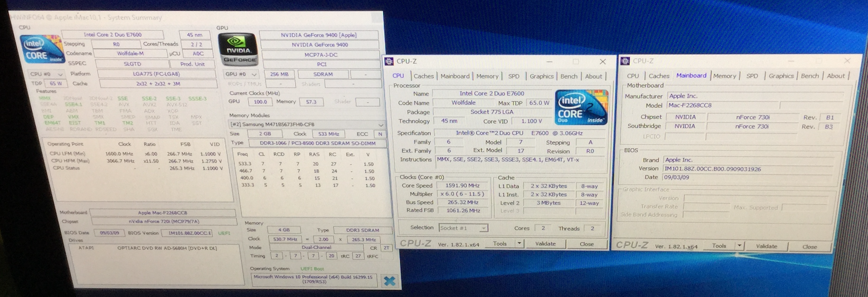The image size is (868, 297).
Task: Click the MCP7A-J-DC GPU field
Action: 321,55
